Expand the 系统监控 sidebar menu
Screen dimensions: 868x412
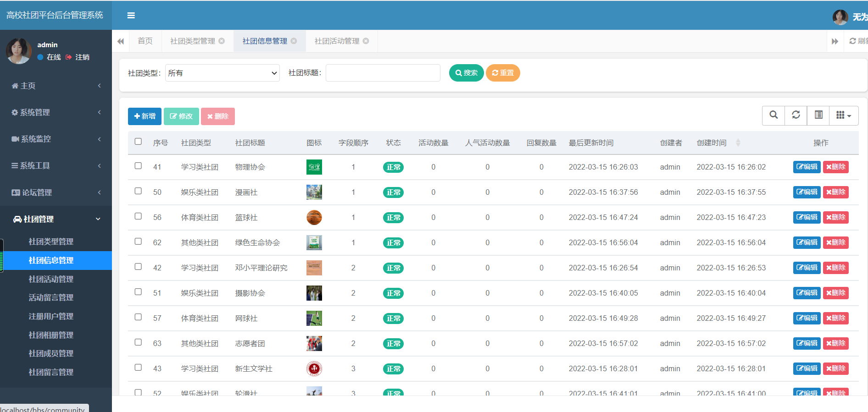coord(56,139)
